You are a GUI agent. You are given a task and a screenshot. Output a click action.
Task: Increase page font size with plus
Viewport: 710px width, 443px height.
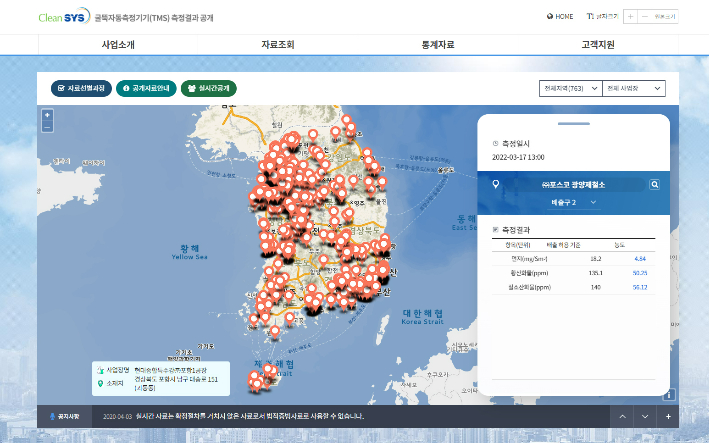coord(631,17)
